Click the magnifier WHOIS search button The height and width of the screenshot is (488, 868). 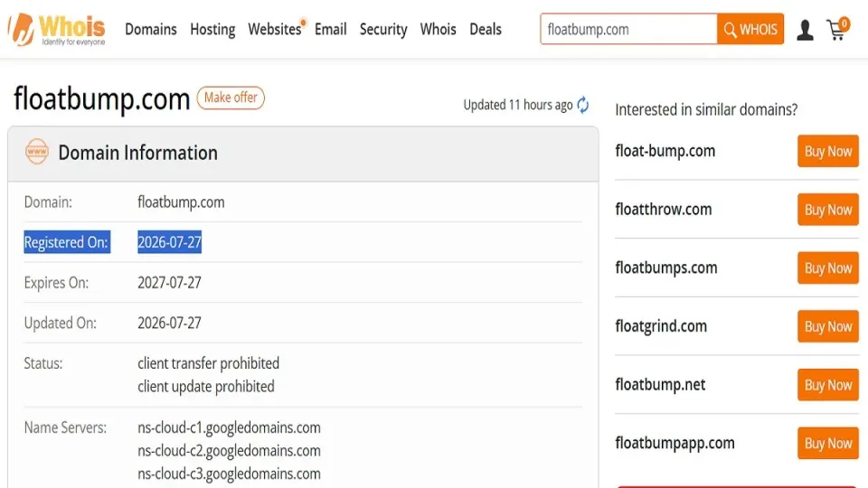pos(750,29)
